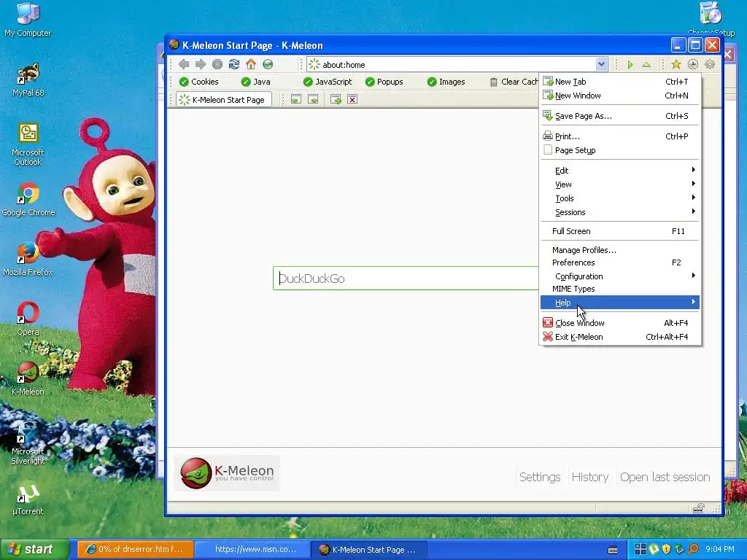Open MIME Types menu entry

pyautogui.click(x=620, y=289)
